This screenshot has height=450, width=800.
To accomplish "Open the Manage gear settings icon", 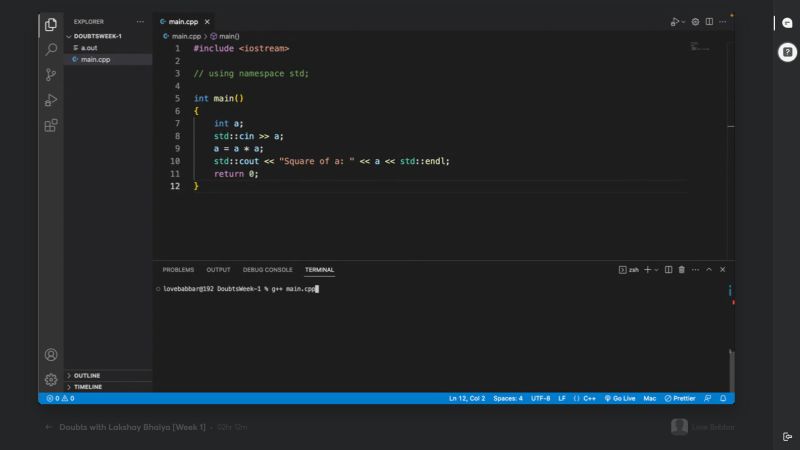I will pos(51,379).
